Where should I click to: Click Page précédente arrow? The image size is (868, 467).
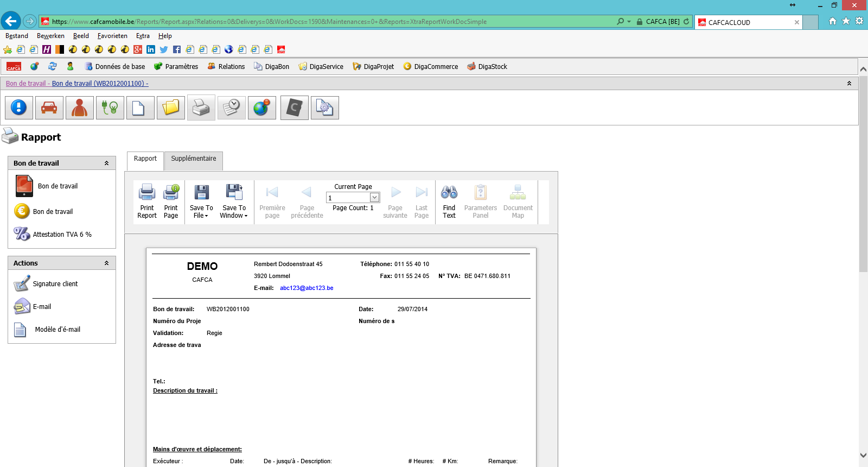307,201
